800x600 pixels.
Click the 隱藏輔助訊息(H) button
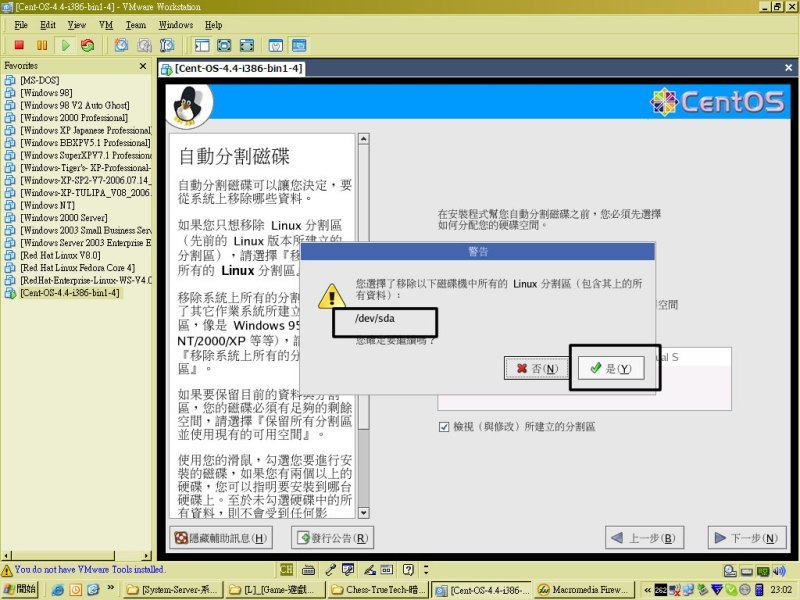point(220,538)
